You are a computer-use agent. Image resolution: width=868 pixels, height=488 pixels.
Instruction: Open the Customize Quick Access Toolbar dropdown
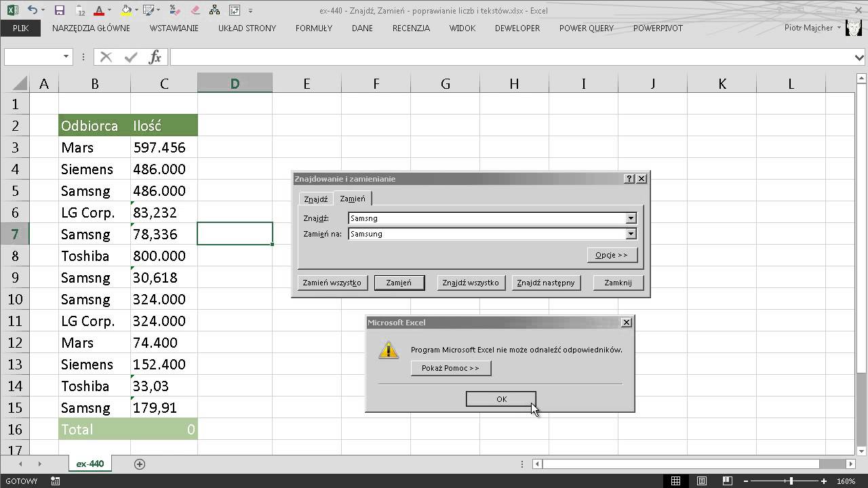point(251,11)
